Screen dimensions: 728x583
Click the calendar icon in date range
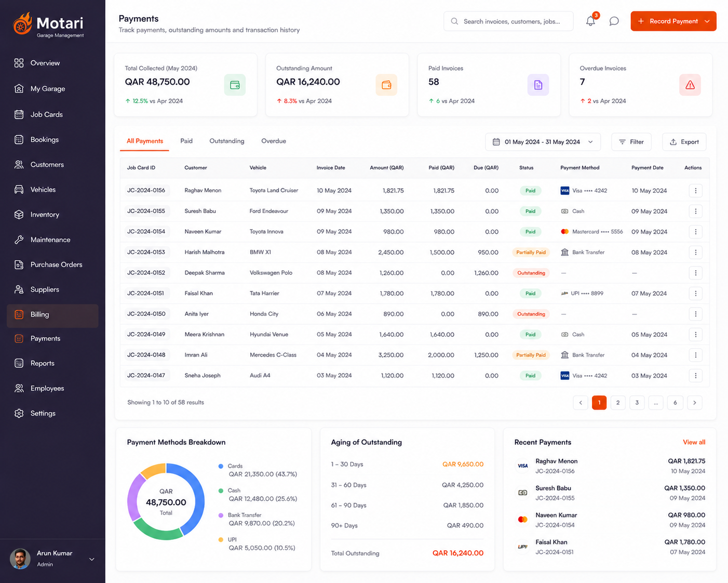496,142
